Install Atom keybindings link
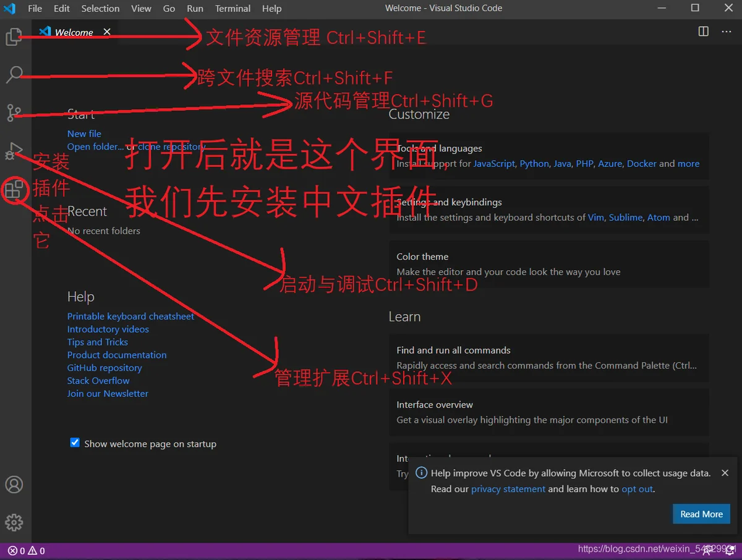The image size is (742, 560). pyautogui.click(x=659, y=218)
